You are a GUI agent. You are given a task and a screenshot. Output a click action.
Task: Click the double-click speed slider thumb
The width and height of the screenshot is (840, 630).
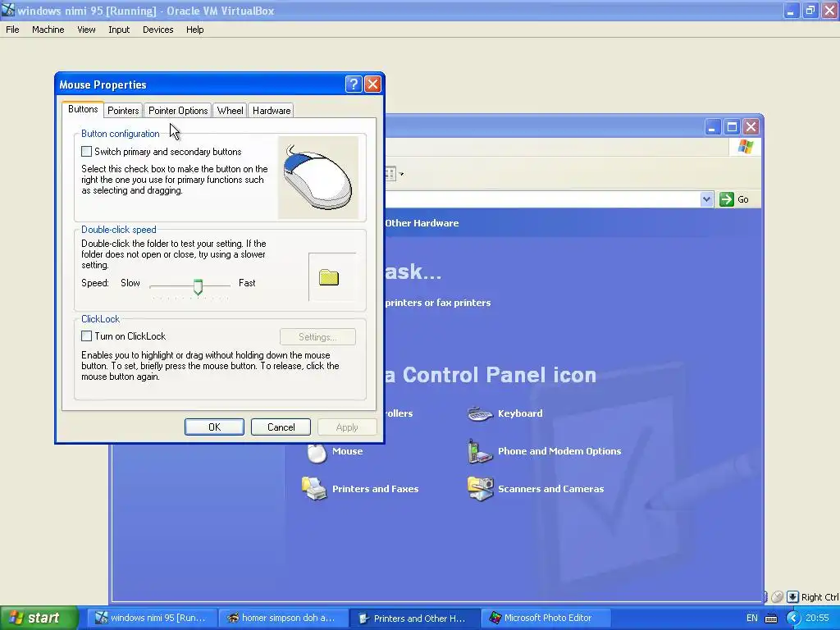click(x=199, y=286)
